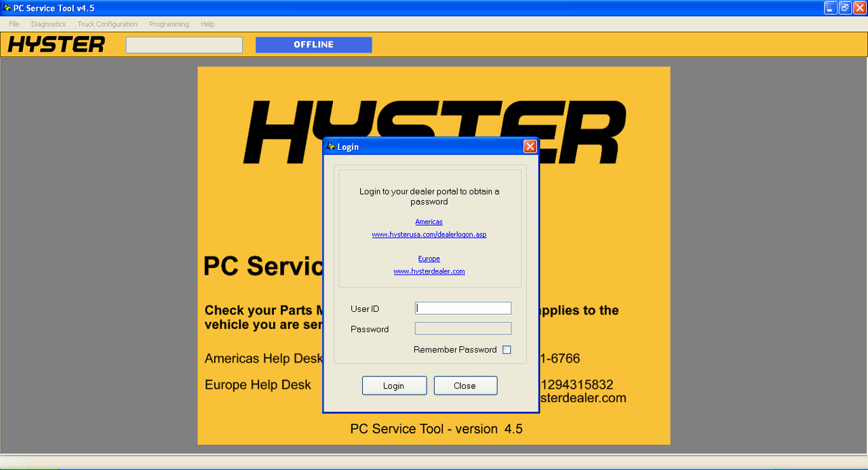Screen dimensions: 868x470
Task: Close the PC Service Tool main window
Action: click(x=860, y=8)
